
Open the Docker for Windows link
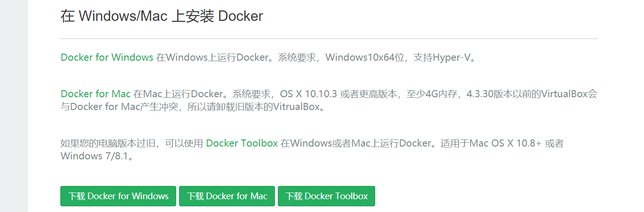click(107, 57)
